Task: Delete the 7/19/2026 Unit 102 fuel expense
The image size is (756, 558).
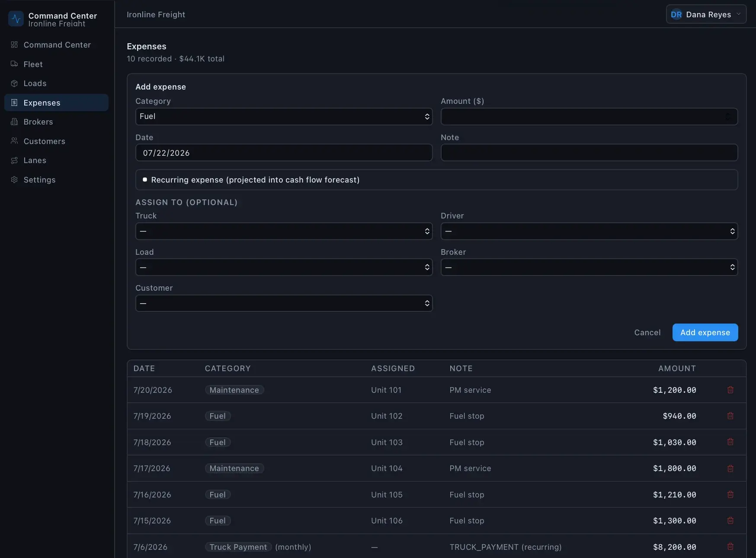Action: coord(730,416)
